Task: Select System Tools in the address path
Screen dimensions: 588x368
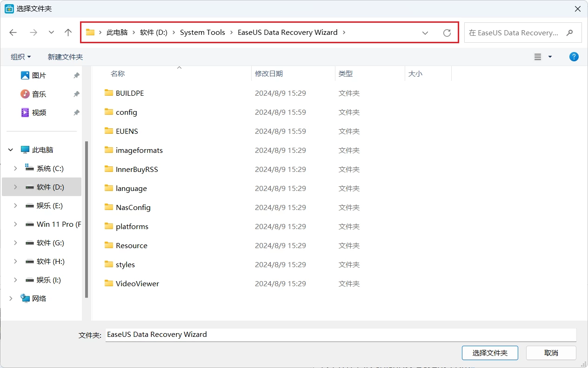Action: click(x=202, y=33)
